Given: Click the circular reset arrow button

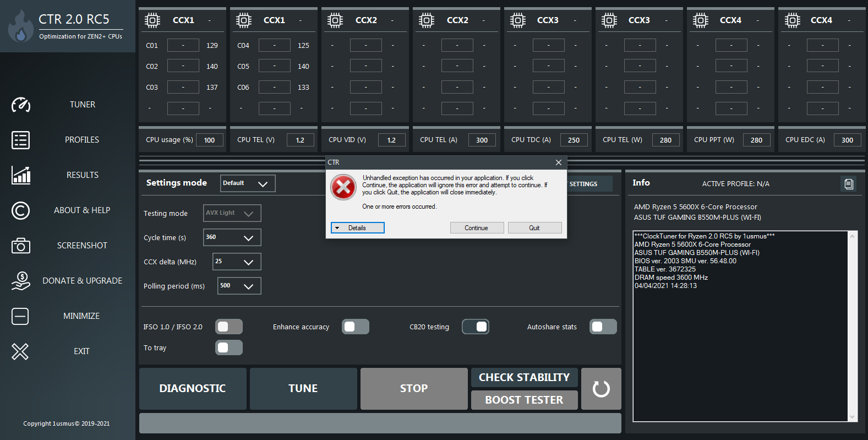Looking at the screenshot, I should (x=601, y=389).
